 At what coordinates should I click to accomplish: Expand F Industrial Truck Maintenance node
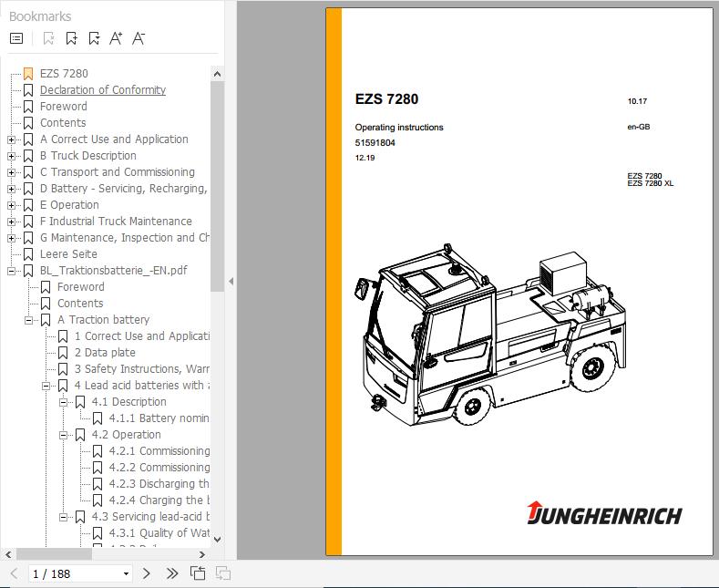point(12,222)
